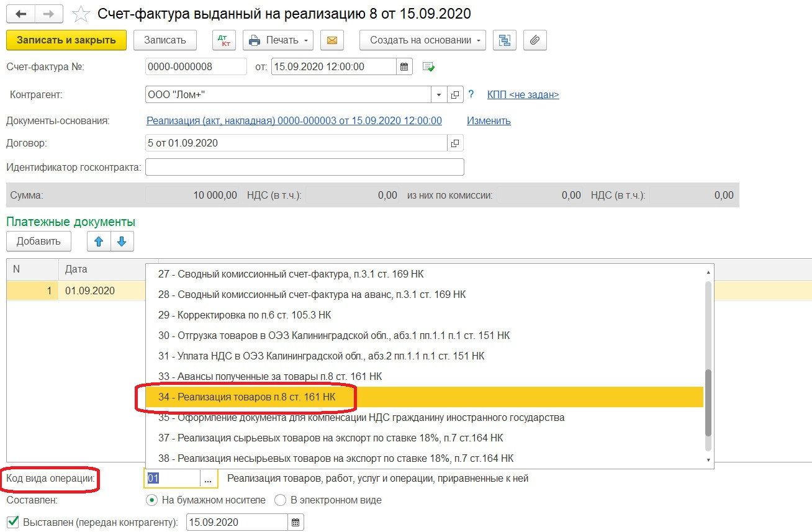Choose 38 - Реализация несырьевых товаров на экспорт
The height and width of the screenshot is (532, 812).
425,458
